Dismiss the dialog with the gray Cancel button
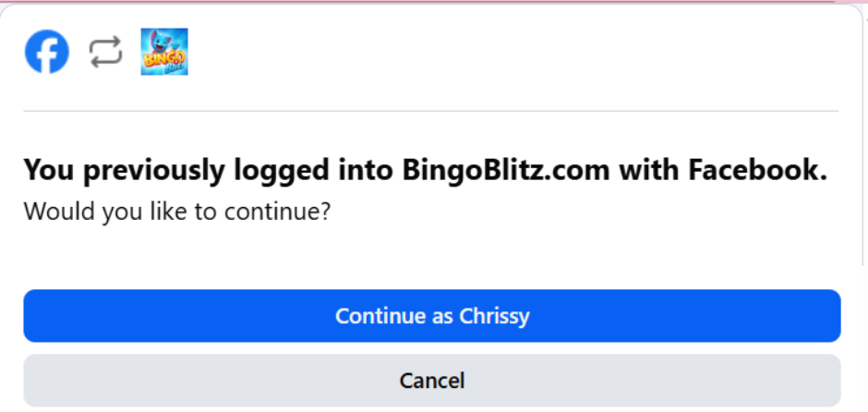The width and height of the screenshot is (868, 412). 432,380
